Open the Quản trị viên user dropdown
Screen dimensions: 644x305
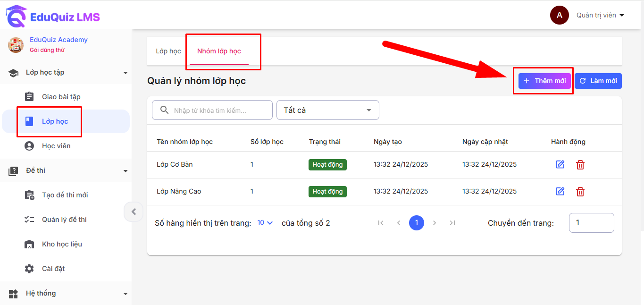point(600,15)
